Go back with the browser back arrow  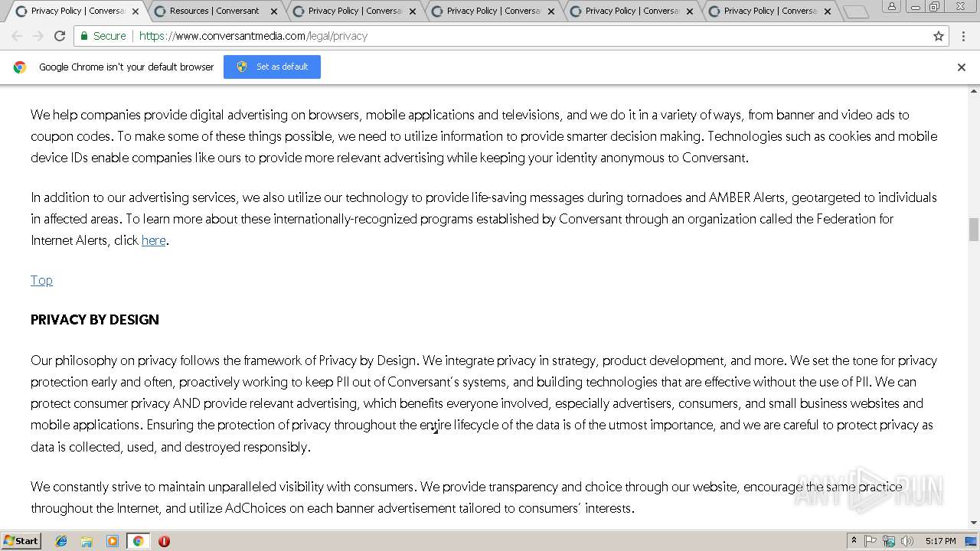pos(17,36)
